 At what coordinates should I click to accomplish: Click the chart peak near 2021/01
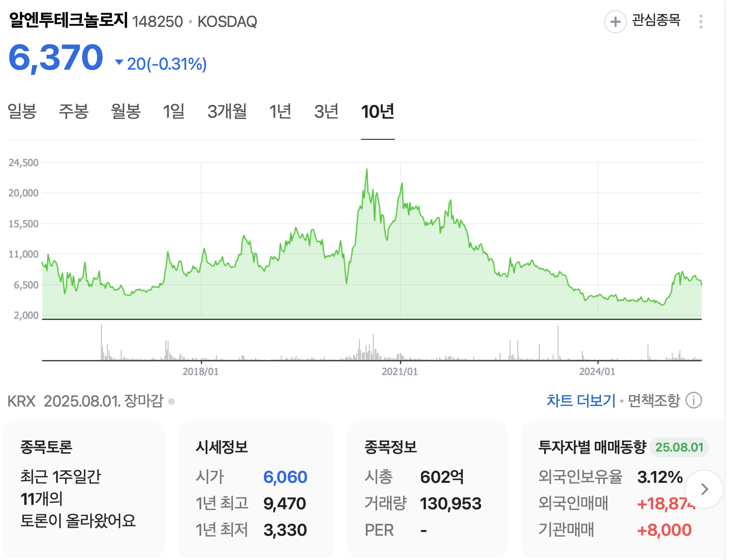coord(402,183)
